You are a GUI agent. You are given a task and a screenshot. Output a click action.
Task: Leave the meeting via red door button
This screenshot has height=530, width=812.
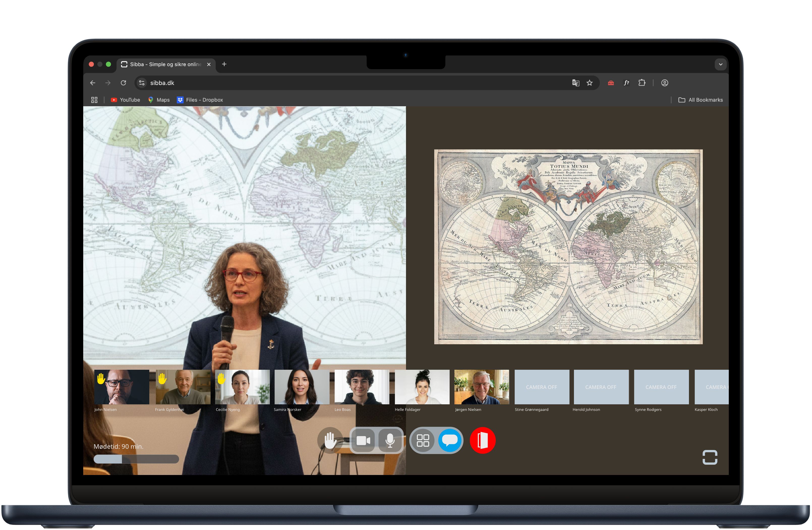point(482,440)
